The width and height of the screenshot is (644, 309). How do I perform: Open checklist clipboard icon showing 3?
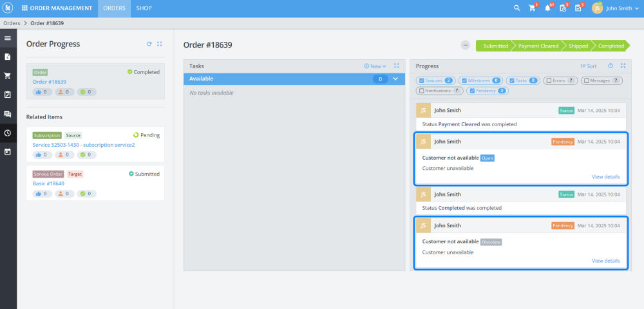(x=579, y=8)
